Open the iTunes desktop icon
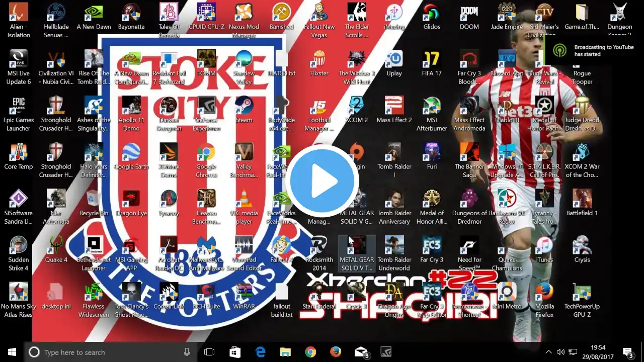This screenshot has height=362, width=644. [544, 247]
